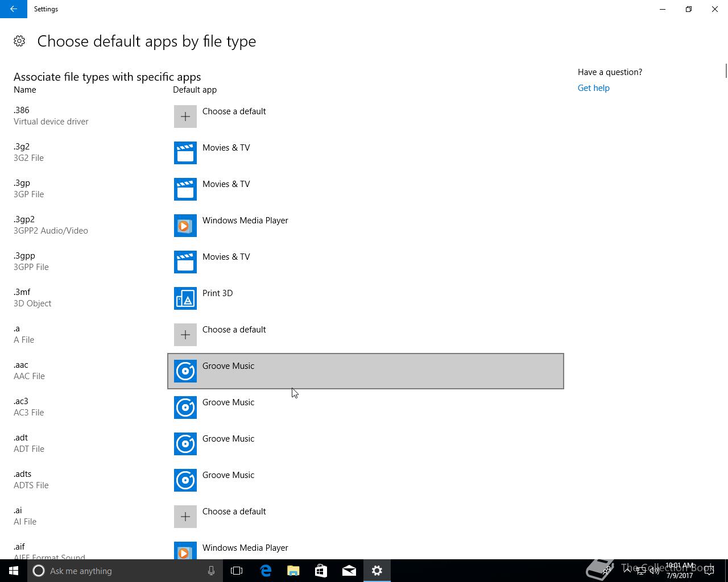Click 3GPP2 Audio/Video description
The height and width of the screenshot is (582, 728).
(x=51, y=231)
